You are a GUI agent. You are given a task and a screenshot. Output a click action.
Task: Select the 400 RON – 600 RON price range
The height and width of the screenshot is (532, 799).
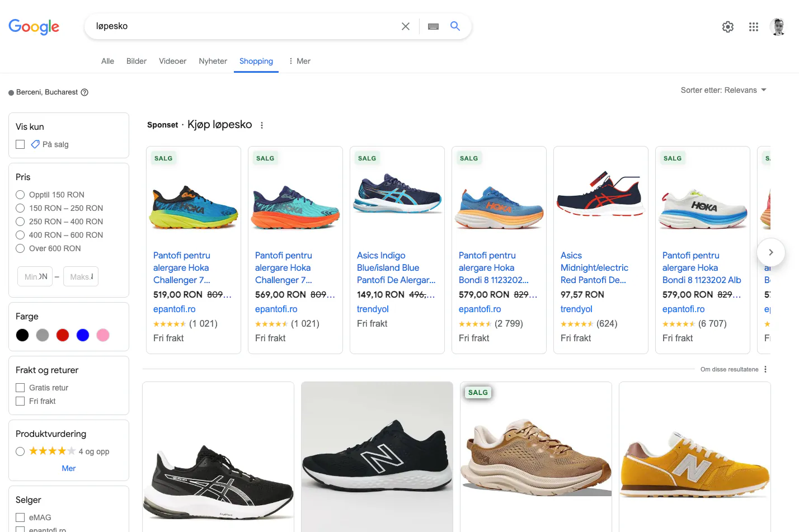click(20, 235)
